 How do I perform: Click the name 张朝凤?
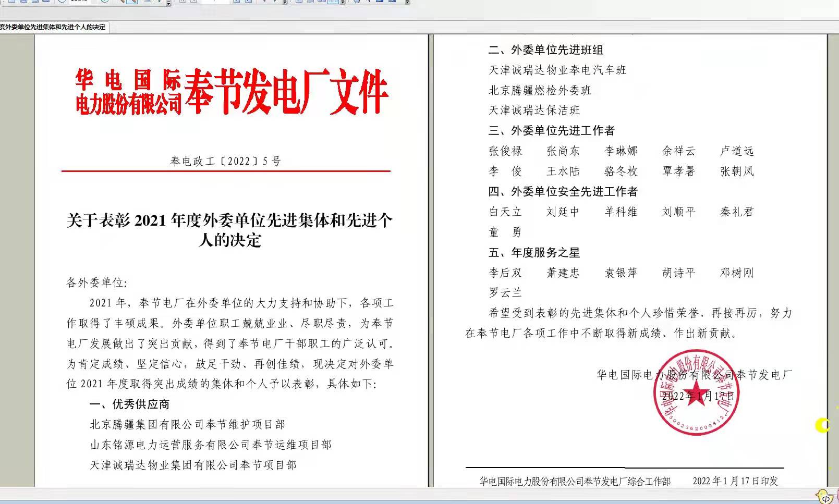point(737,171)
